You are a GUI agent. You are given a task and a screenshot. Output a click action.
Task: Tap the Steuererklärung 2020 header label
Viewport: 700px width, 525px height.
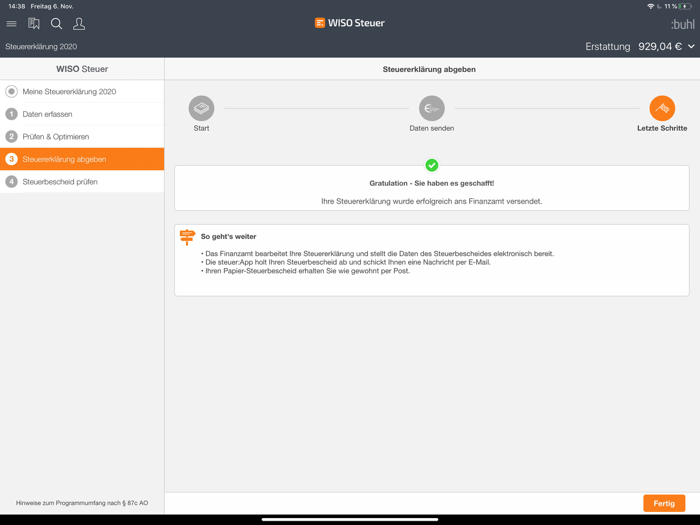(41, 47)
